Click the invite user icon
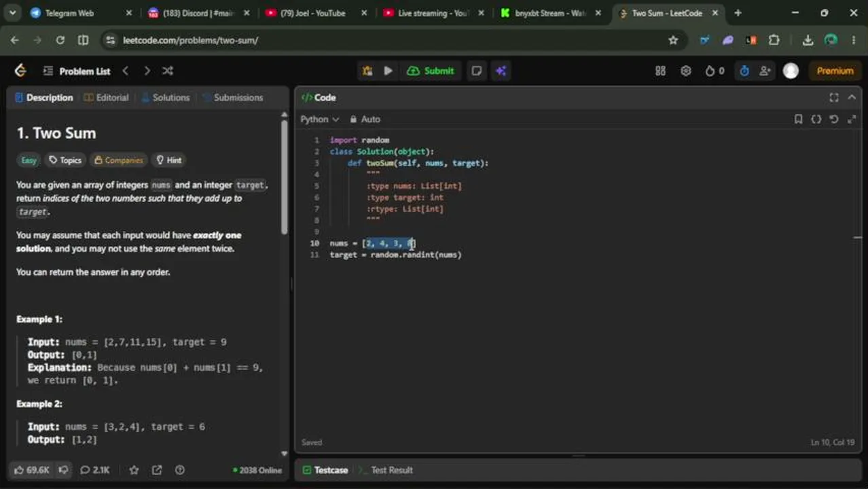Viewport: 868px width, 489px height. (x=765, y=71)
